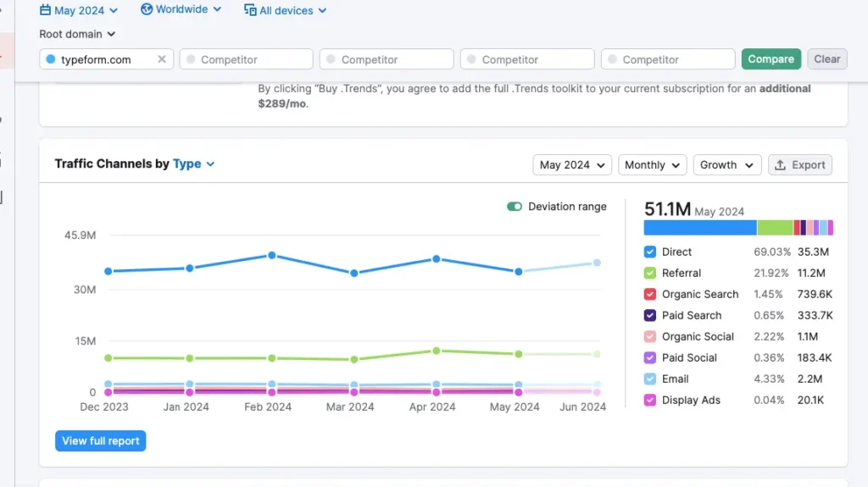The height and width of the screenshot is (487, 868).
Task: Click the fourth Competitor input field
Action: [x=668, y=59]
